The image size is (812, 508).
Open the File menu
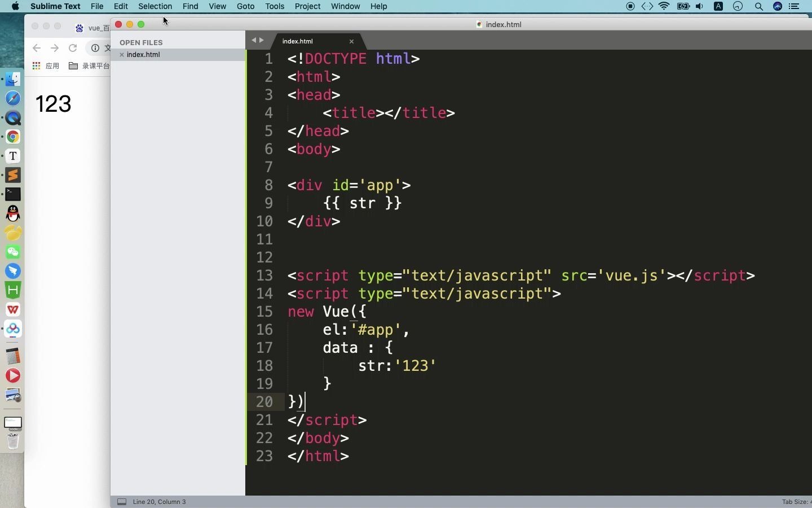tap(97, 6)
